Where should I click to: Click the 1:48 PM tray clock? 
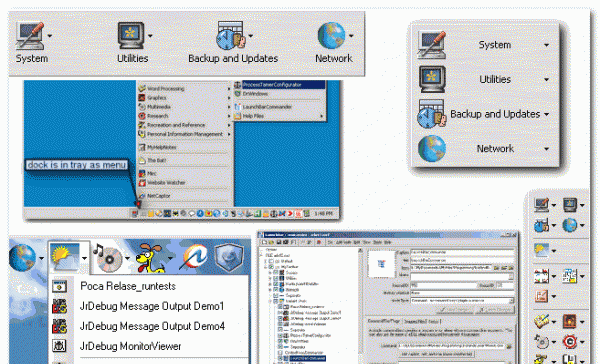click(x=323, y=214)
